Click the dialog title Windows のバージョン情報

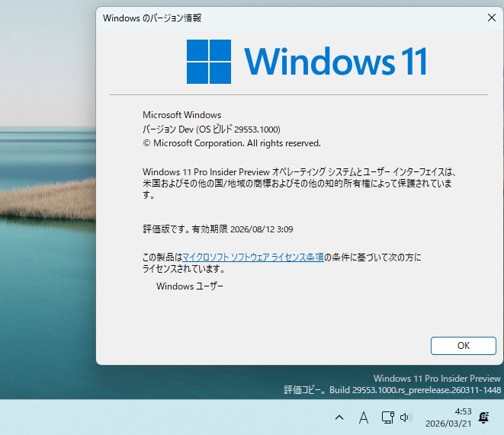click(x=152, y=18)
